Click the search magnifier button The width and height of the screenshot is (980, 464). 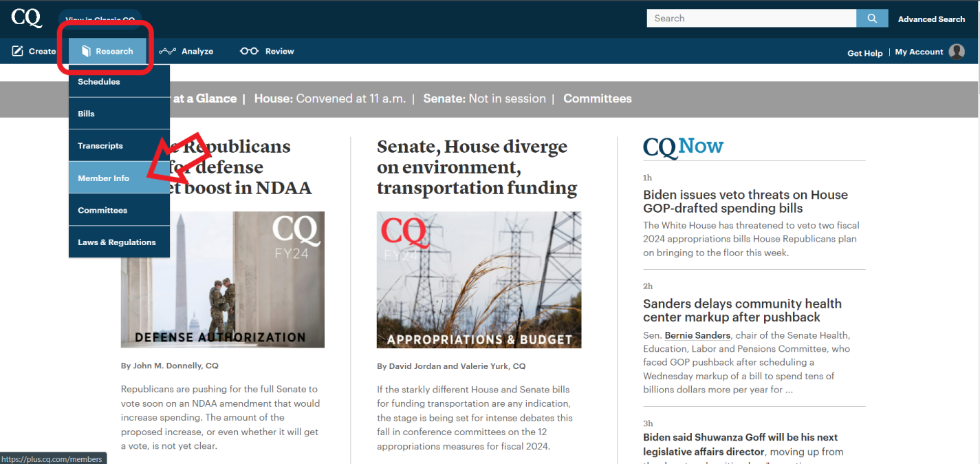pos(871,17)
